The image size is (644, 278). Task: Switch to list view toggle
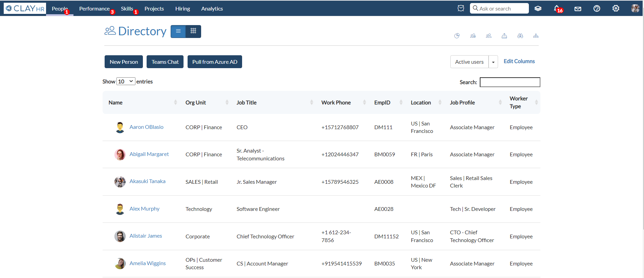click(178, 31)
